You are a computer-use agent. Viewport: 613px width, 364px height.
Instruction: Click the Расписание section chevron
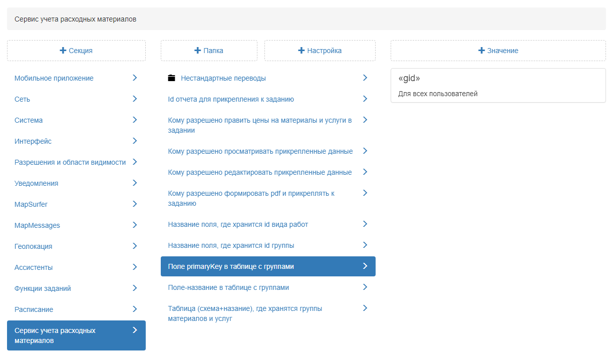135,309
